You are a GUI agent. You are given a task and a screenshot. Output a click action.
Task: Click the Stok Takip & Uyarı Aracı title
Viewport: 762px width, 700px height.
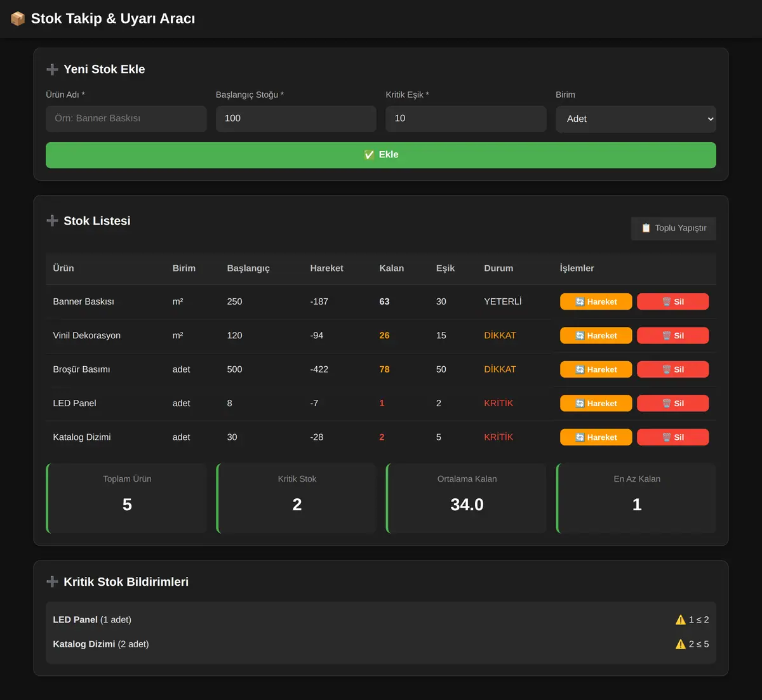click(x=113, y=19)
